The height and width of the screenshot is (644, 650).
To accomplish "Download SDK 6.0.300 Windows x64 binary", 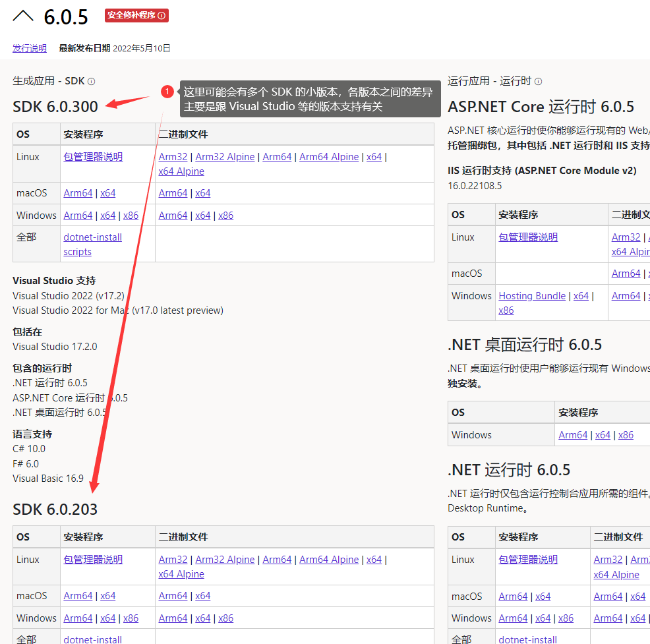I will click(203, 216).
